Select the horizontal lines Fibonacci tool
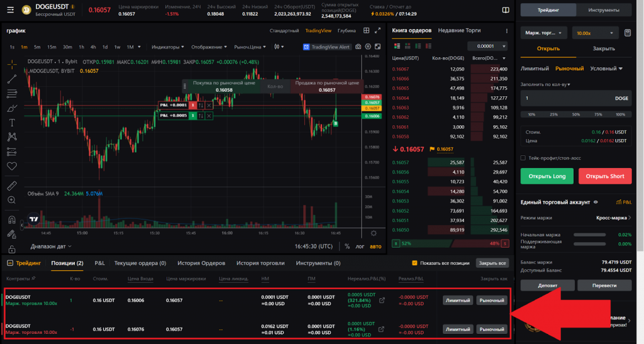 [x=12, y=94]
